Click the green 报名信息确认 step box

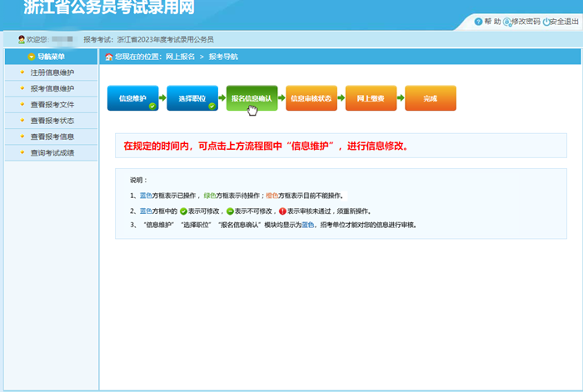[252, 98]
